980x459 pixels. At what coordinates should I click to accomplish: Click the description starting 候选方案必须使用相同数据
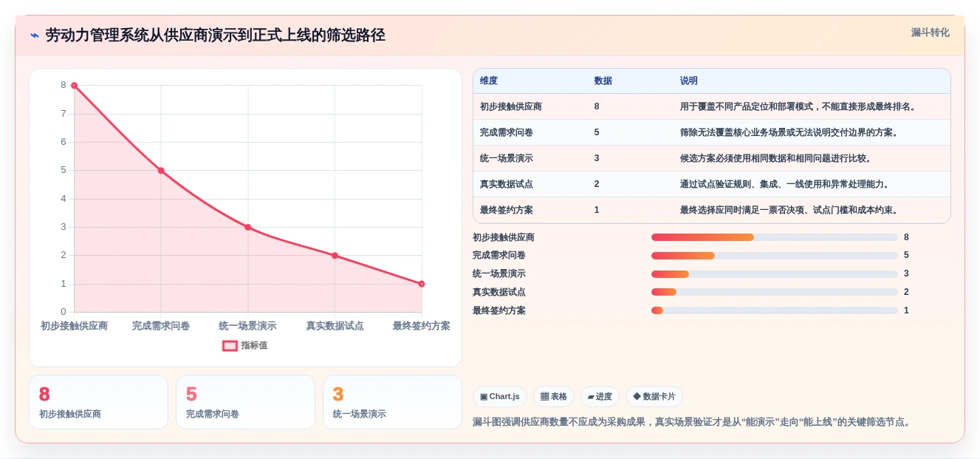tap(777, 158)
